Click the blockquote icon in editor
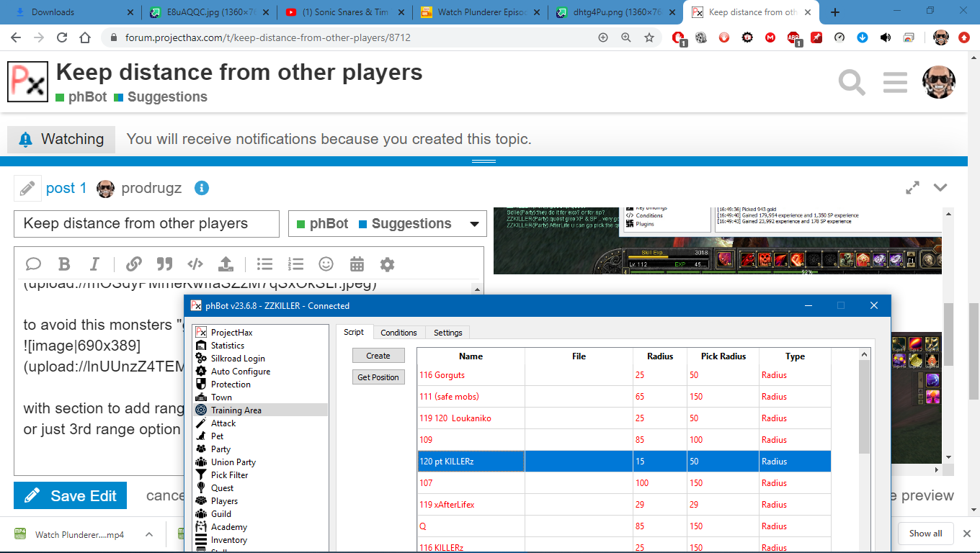980x553 pixels. pos(164,264)
